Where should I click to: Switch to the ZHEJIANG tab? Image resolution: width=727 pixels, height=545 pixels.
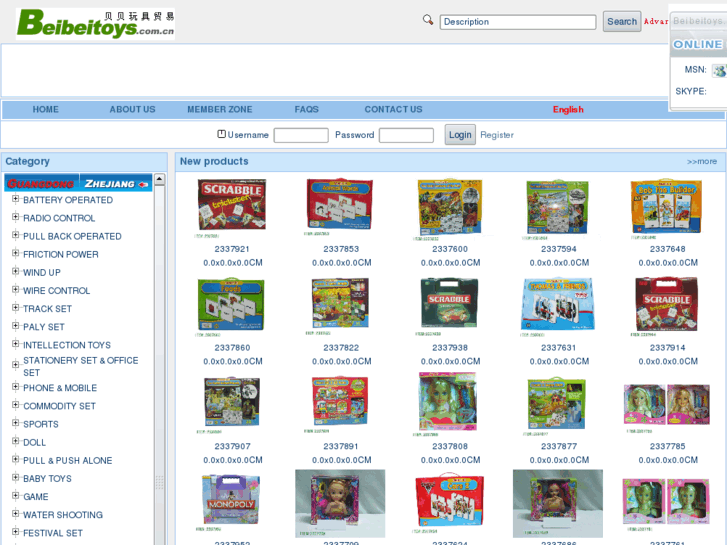tap(116, 183)
